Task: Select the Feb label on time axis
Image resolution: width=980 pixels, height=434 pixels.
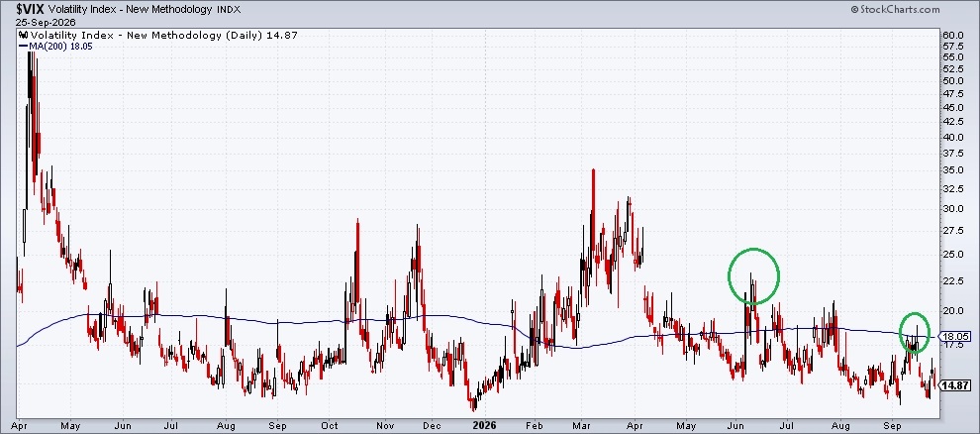Action: pos(535,426)
